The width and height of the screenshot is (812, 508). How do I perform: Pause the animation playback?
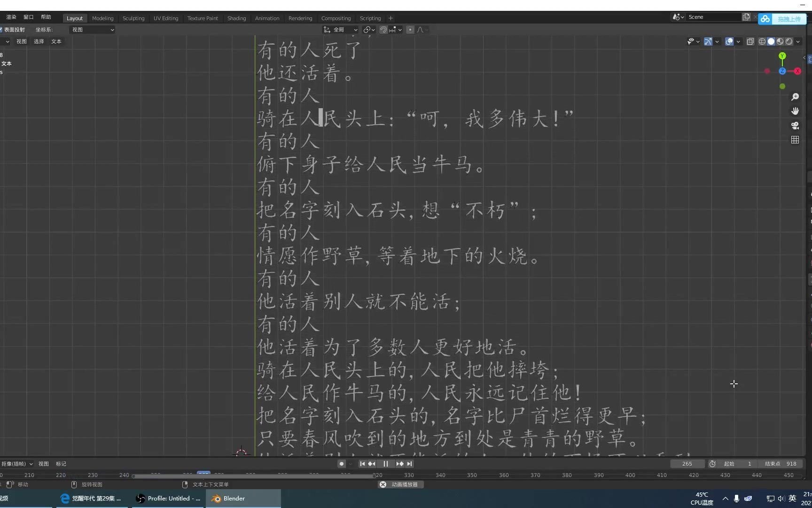pyautogui.click(x=386, y=464)
